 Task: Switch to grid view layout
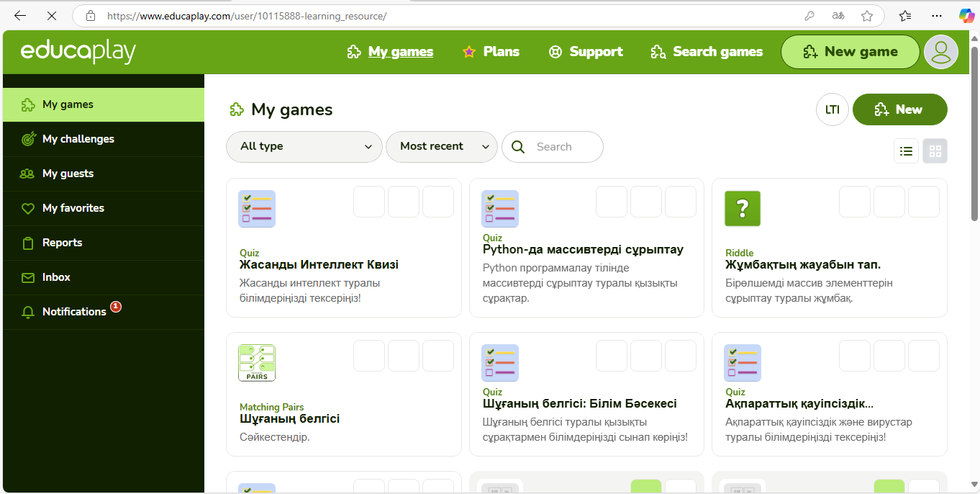tap(935, 151)
